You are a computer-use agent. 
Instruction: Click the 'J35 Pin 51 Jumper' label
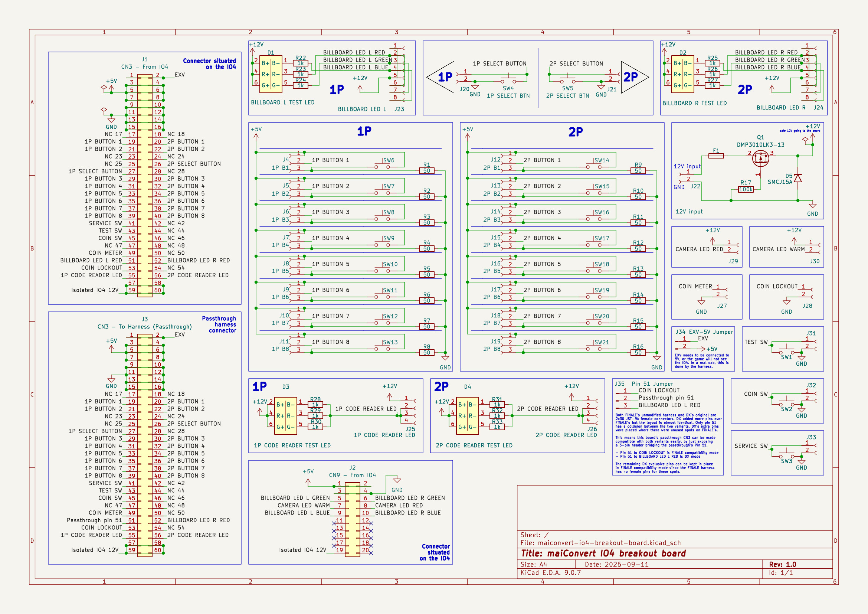(x=644, y=384)
